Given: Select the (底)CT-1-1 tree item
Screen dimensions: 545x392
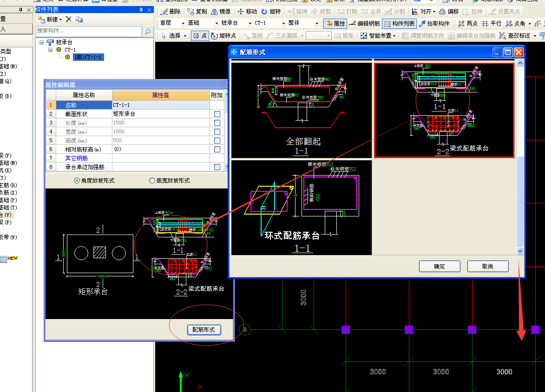Looking at the screenshot, I should (88, 57).
